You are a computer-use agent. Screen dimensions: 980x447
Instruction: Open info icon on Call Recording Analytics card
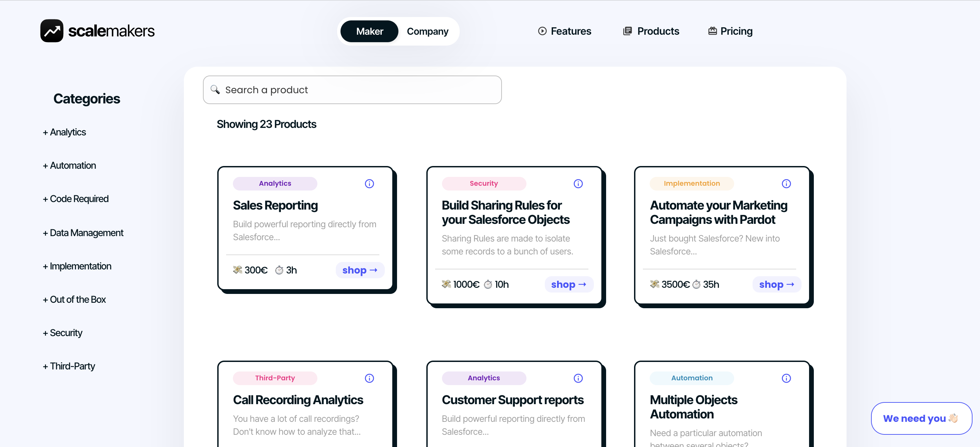369,378
